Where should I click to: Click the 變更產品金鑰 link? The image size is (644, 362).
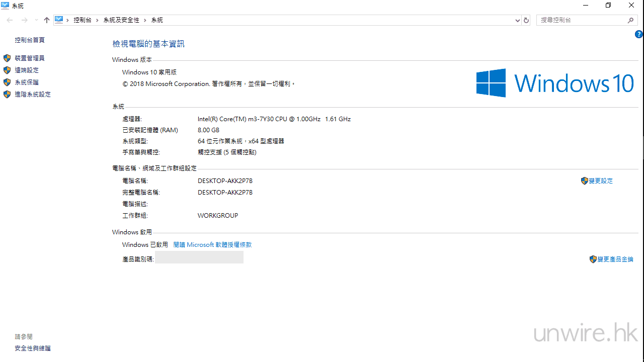(615, 259)
